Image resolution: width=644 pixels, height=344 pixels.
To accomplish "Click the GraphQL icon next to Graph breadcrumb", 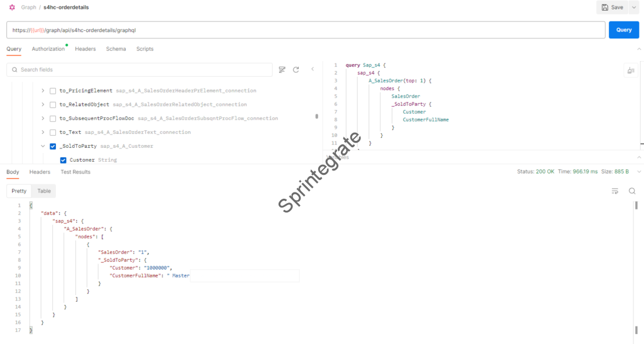I will click(11, 7).
